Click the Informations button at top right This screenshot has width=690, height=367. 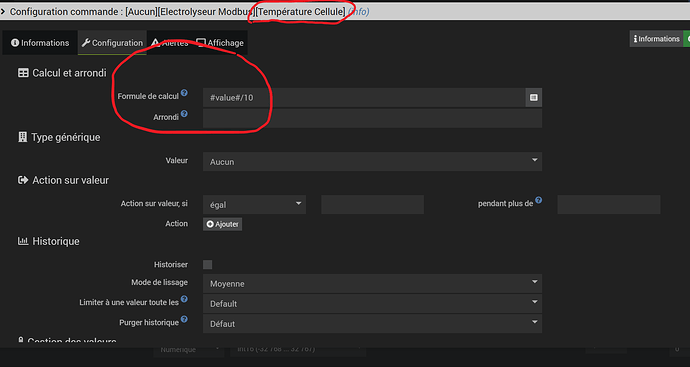(656, 39)
